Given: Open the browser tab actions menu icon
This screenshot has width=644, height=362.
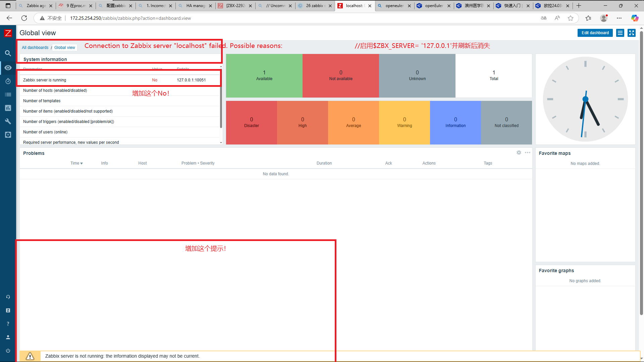Looking at the screenshot, I should coord(8,6).
